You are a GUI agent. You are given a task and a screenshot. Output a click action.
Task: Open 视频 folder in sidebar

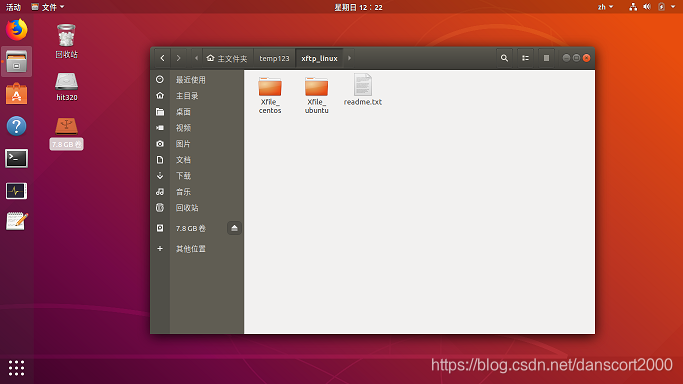pyautogui.click(x=197, y=128)
